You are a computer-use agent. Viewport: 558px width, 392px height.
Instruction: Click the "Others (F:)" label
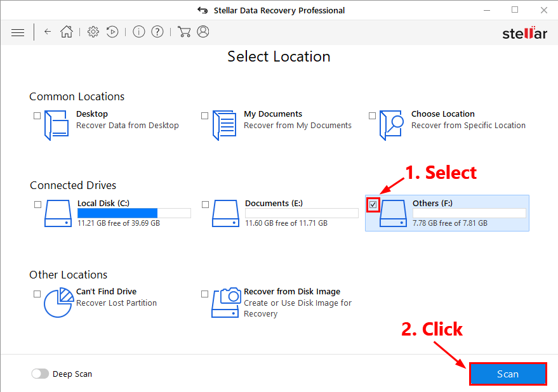433,203
